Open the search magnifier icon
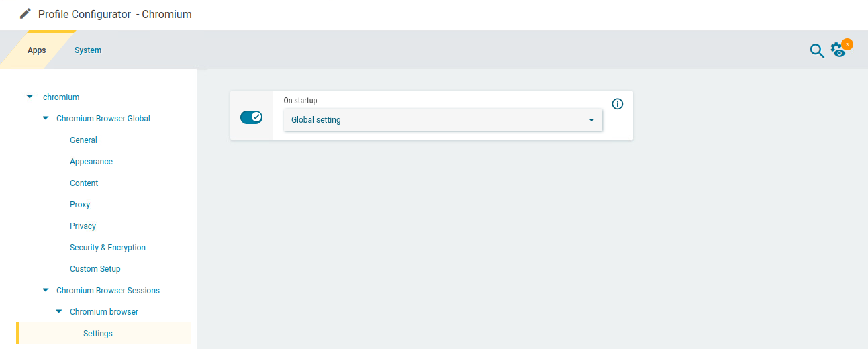868x349 pixels. coord(816,50)
